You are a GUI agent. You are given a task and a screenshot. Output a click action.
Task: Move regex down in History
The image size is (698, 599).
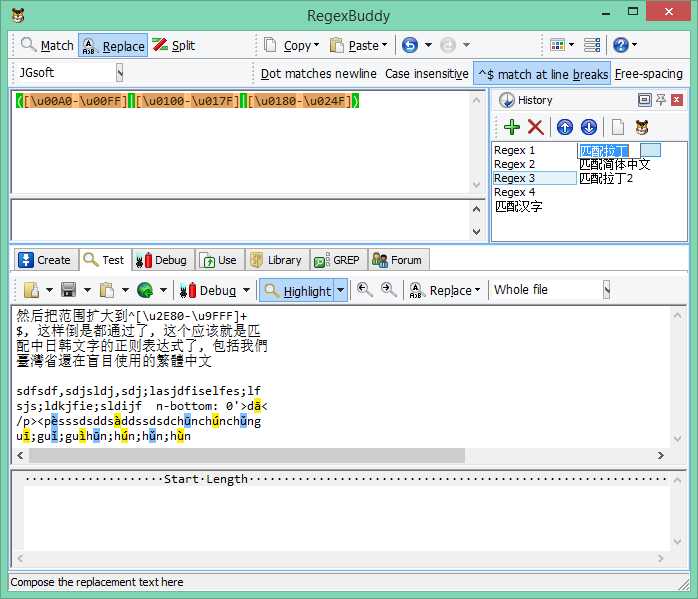[x=588, y=127]
